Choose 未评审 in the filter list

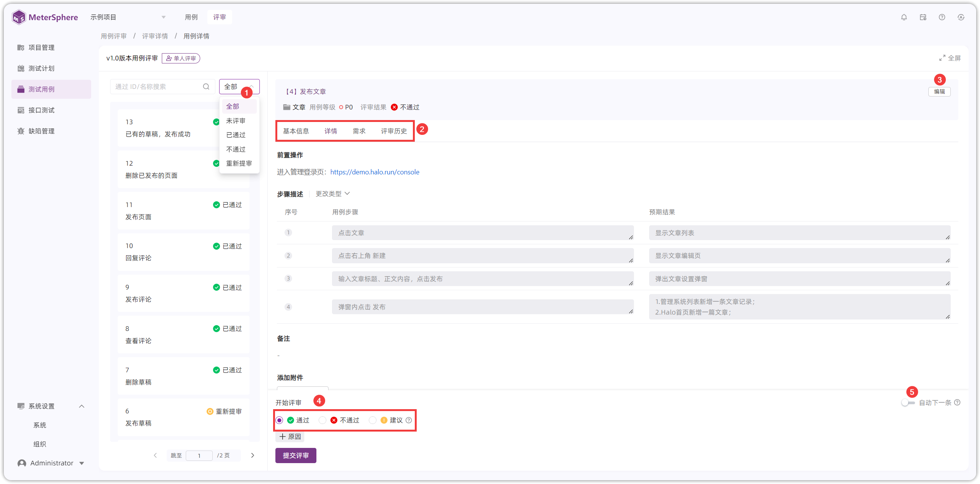coord(239,120)
